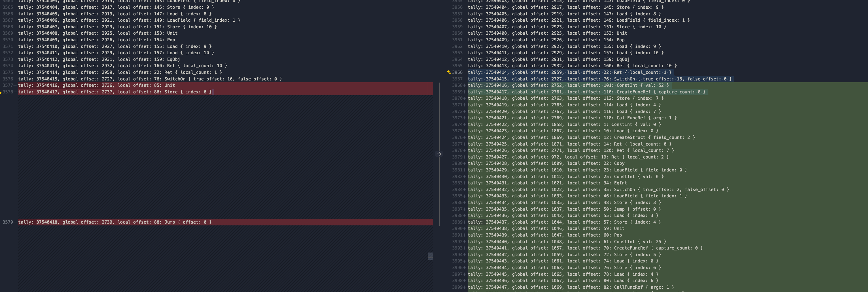Click right pane line 'ConstInt { val: 25 }'

(567, 242)
